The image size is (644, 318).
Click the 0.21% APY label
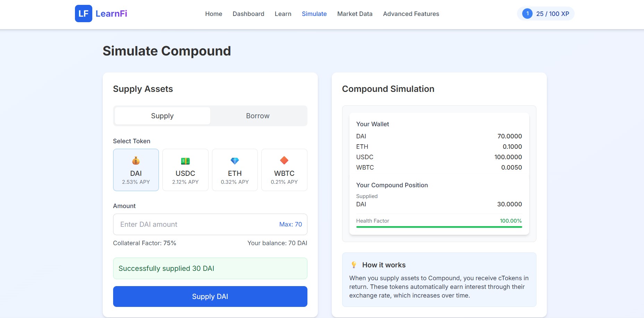click(x=284, y=182)
